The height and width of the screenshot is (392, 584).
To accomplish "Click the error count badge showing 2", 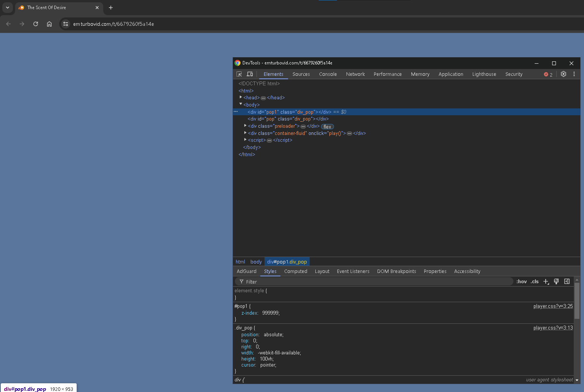I will point(548,74).
